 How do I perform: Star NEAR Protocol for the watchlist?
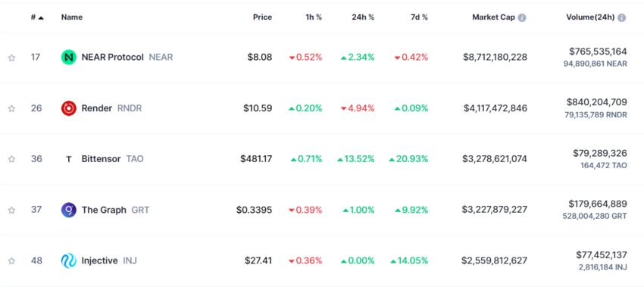[x=11, y=58]
